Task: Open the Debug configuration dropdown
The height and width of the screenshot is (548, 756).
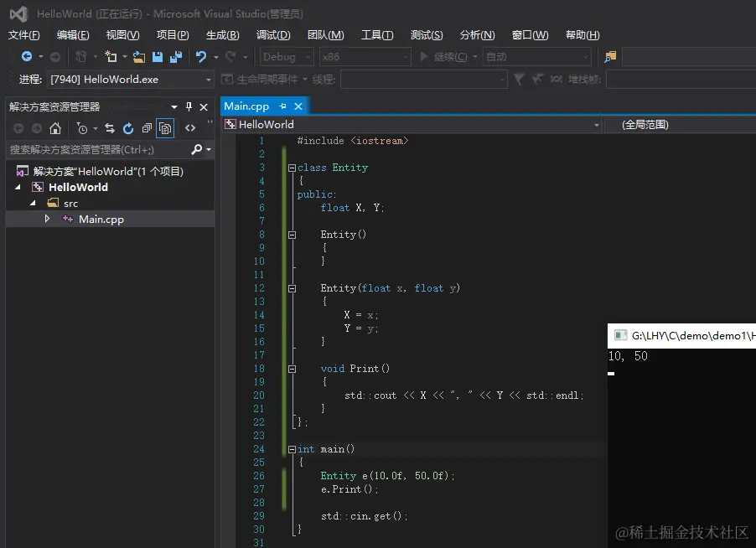Action: point(287,57)
